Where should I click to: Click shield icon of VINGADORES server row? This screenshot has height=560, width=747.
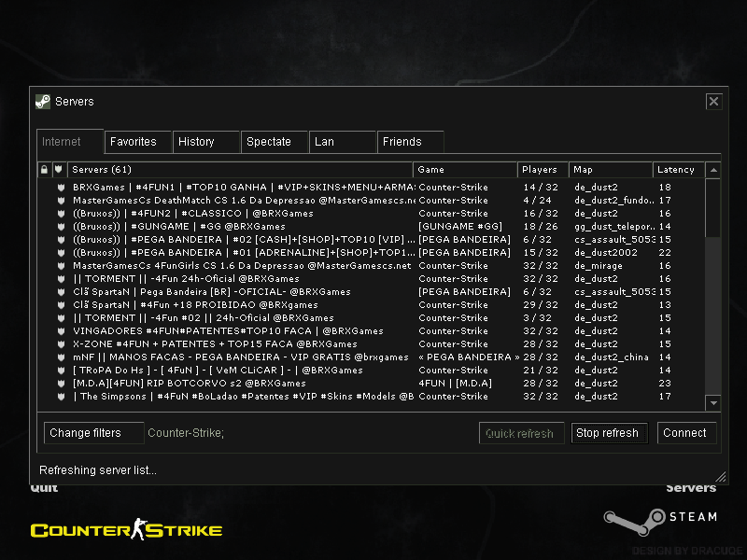pyautogui.click(x=61, y=331)
